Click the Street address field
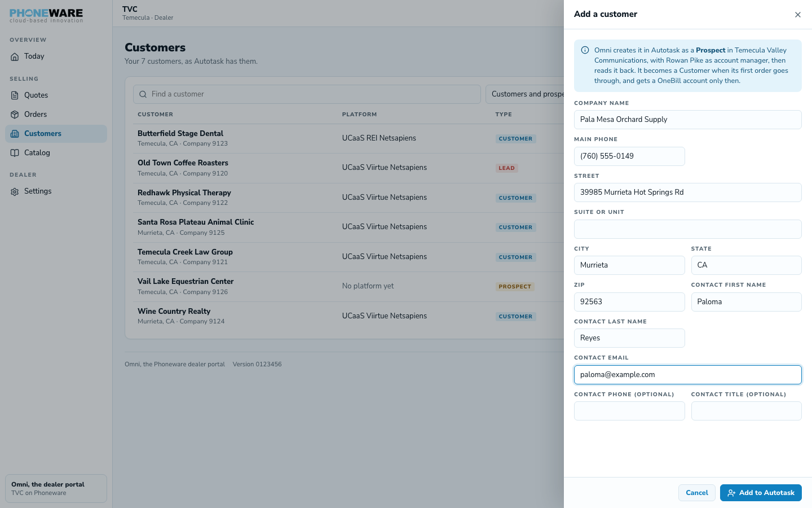Viewport: 812px width, 508px height. (688, 192)
